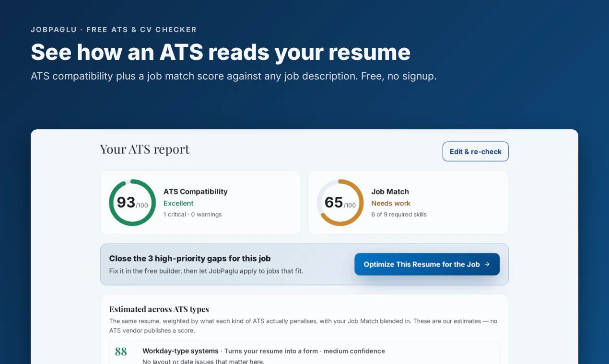Click 'Close the 3 high-priority gaps' heading
Screen dimensions: 609x364
[190, 259]
